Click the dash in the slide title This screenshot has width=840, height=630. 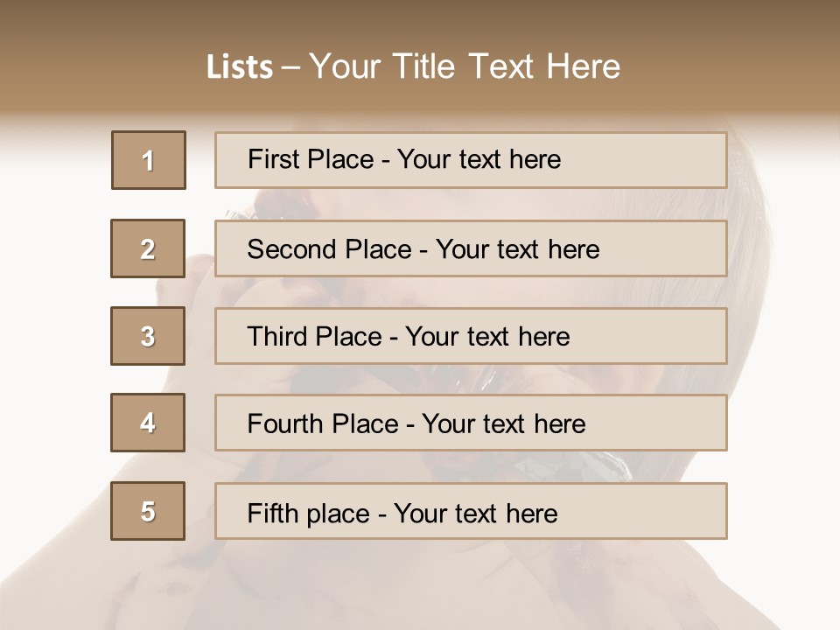290,67
